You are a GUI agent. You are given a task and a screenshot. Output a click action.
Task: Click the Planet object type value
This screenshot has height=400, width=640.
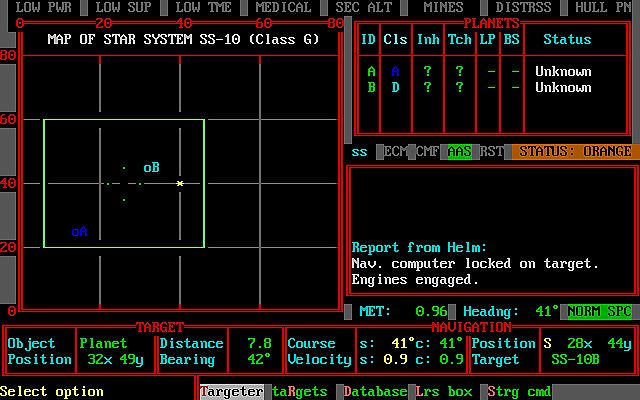pos(103,343)
